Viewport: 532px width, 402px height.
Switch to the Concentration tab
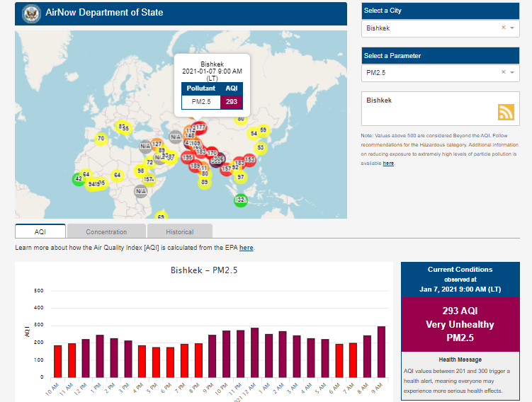106,231
